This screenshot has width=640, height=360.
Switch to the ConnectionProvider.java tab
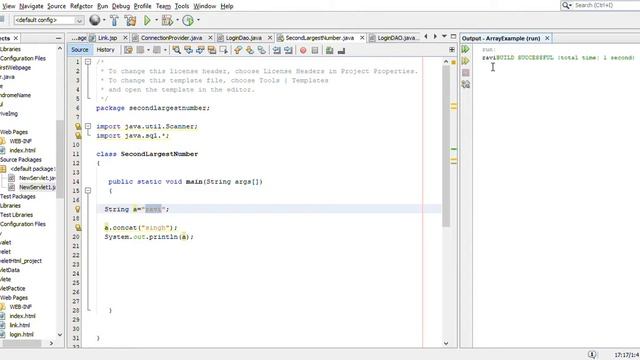click(171, 38)
